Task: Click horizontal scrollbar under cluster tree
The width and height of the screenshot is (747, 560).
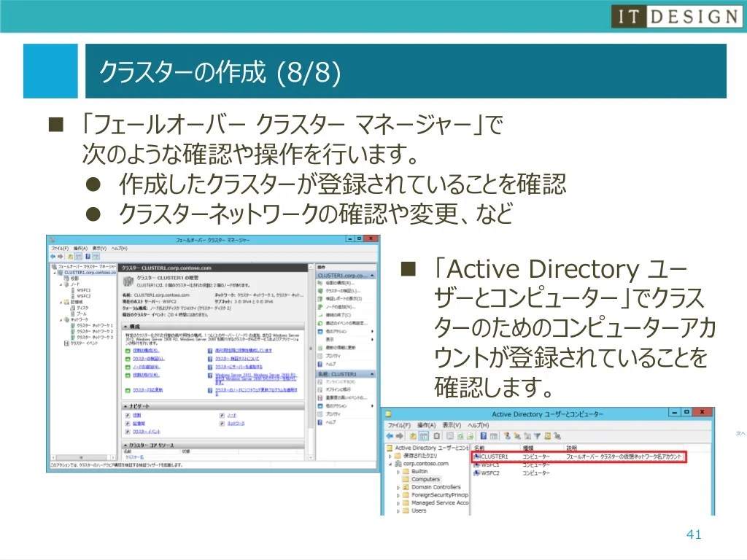Action: (x=83, y=457)
